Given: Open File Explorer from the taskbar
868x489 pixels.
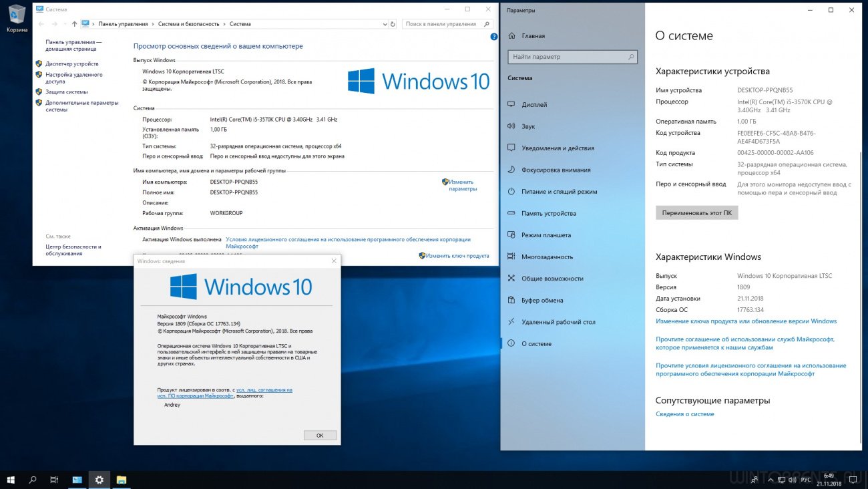Looking at the screenshot, I should pos(122,480).
